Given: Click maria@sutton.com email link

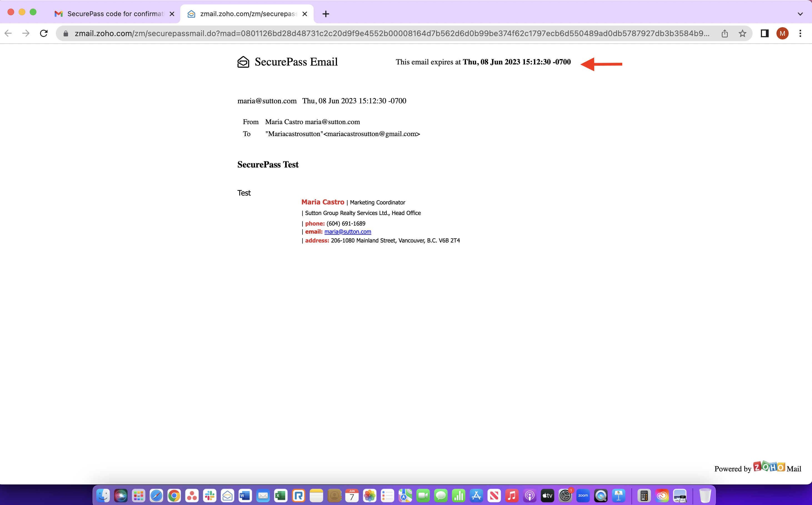Looking at the screenshot, I should (x=347, y=231).
